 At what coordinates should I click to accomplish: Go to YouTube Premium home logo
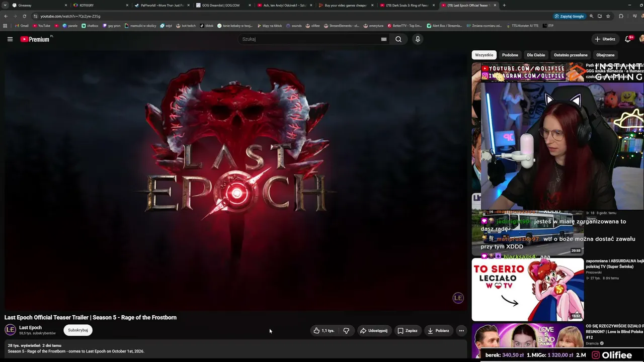click(x=35, y=39)
